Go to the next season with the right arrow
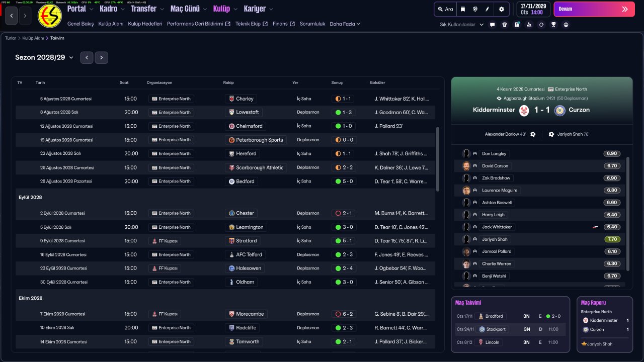644x362 pixels. pos(102,58)
